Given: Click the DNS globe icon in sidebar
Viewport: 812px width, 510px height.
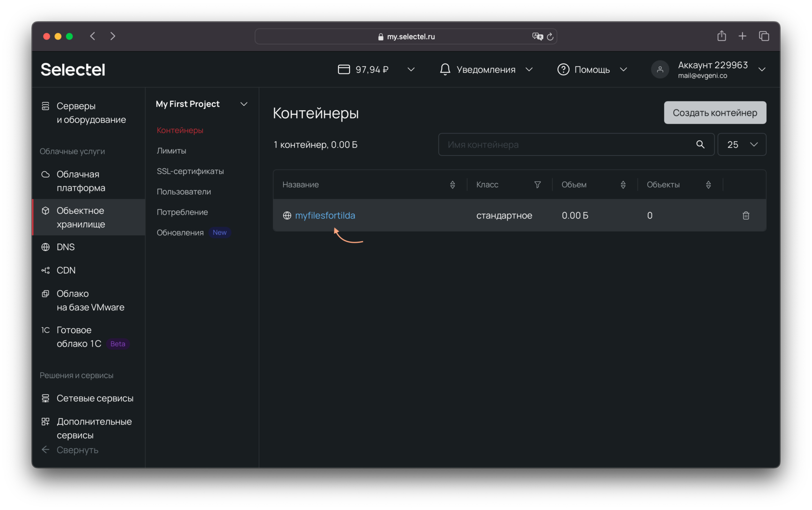Looking at the screenshot, I should click(45, 247).
